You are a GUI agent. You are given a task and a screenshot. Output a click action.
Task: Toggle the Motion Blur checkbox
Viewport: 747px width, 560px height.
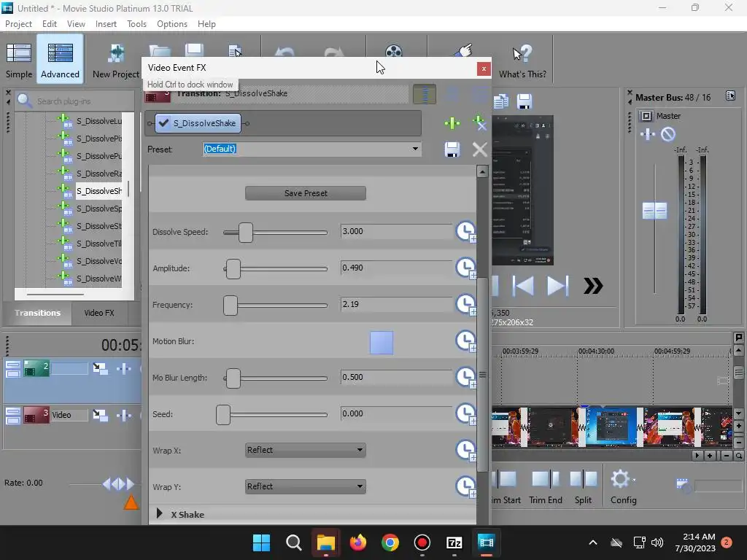click(381, 343)
